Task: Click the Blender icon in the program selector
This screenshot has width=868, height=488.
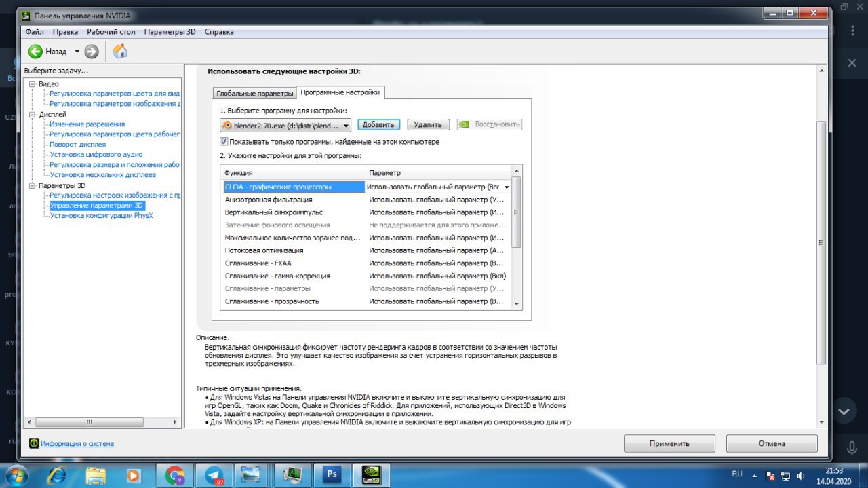Action: coord(228,126)
